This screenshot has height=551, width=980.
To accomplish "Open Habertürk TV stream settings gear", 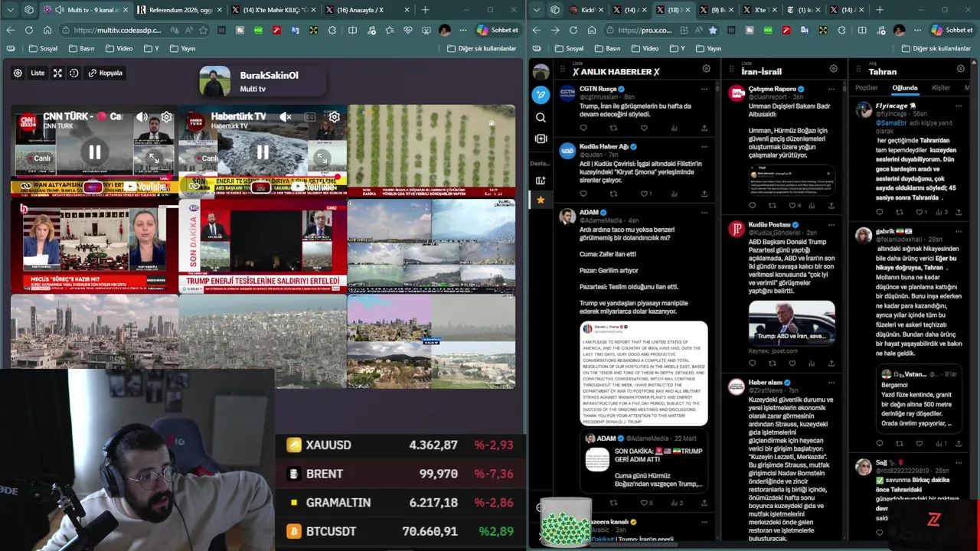I will coord(335,116).
